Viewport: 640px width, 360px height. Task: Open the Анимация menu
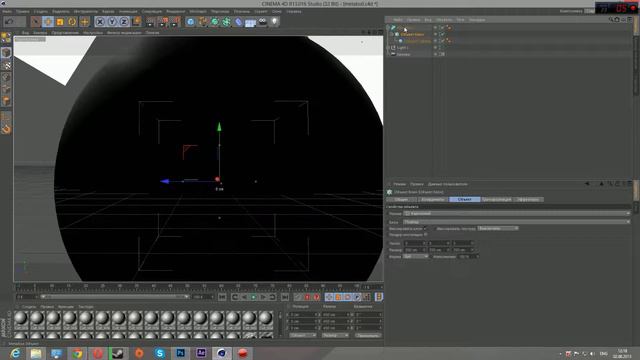128,11
